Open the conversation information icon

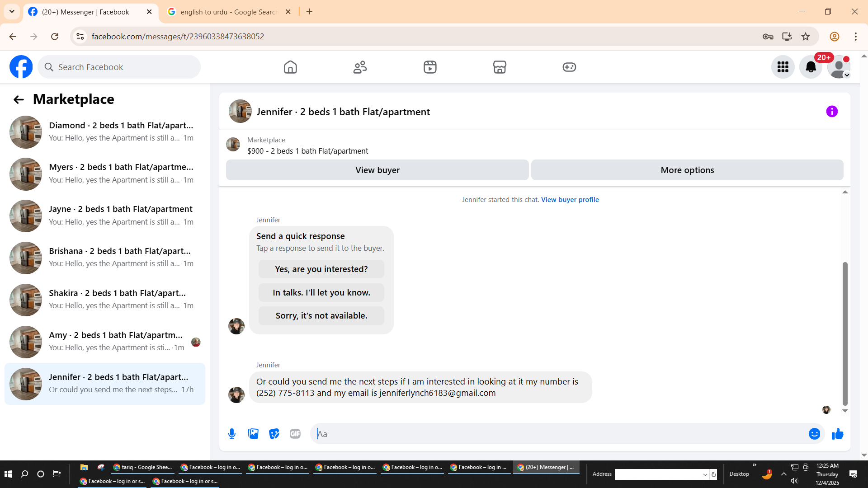coord(832,112)
